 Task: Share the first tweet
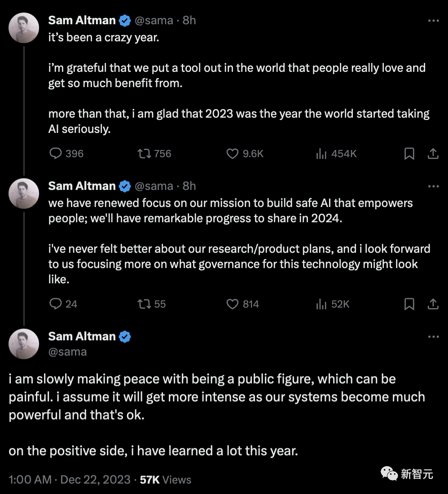pos(433,154)
